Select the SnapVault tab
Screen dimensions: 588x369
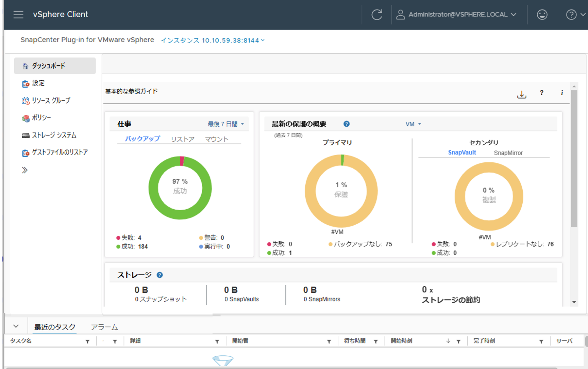[462, 153]
